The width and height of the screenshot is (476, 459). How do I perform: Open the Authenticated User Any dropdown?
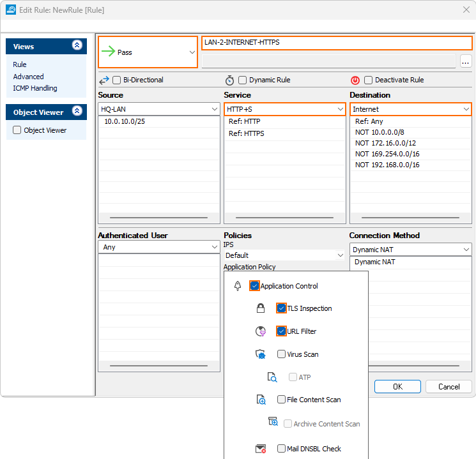(x=158, y=247)
